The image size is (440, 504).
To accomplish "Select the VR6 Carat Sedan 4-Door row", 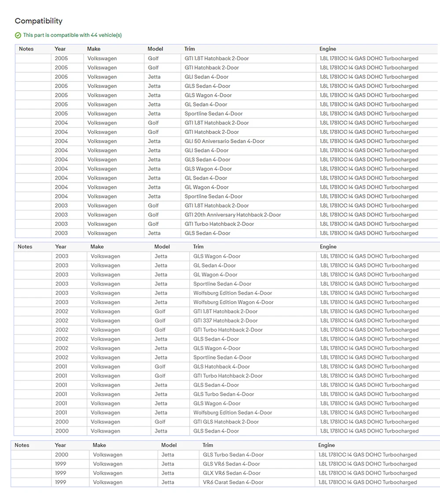I will point(225,482).
